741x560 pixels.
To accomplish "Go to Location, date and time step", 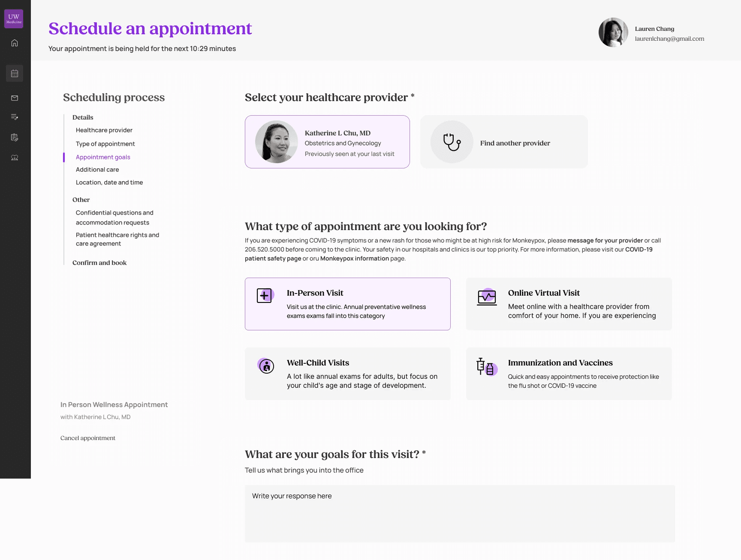I will [109, 183].
